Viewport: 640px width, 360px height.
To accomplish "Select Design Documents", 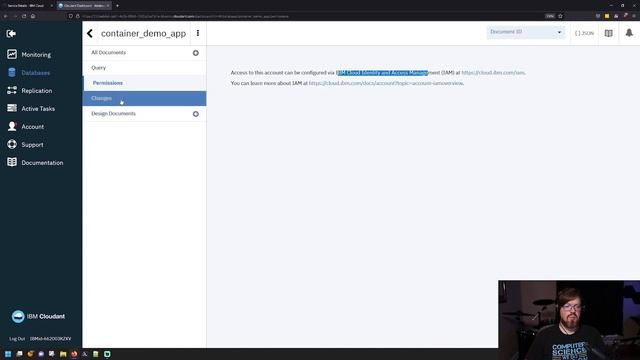I will [113, 113].
